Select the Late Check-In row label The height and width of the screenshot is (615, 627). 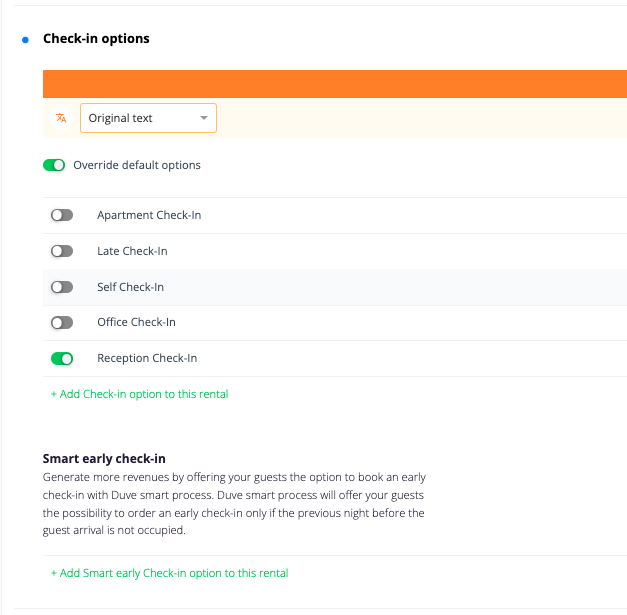(132, 251)
